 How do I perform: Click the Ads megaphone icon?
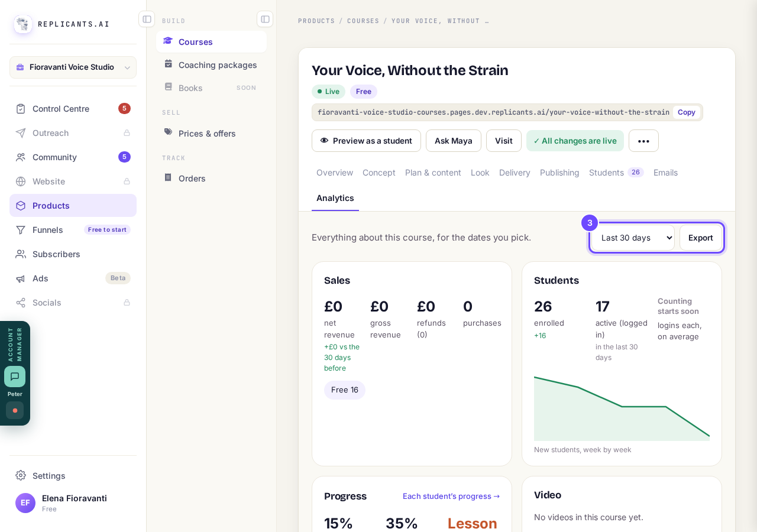click(21, 278)
